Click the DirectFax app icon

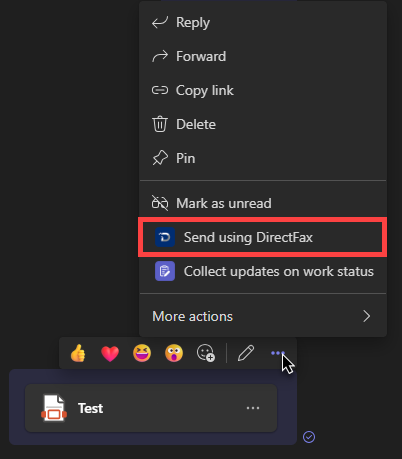(x=165, y=237)
